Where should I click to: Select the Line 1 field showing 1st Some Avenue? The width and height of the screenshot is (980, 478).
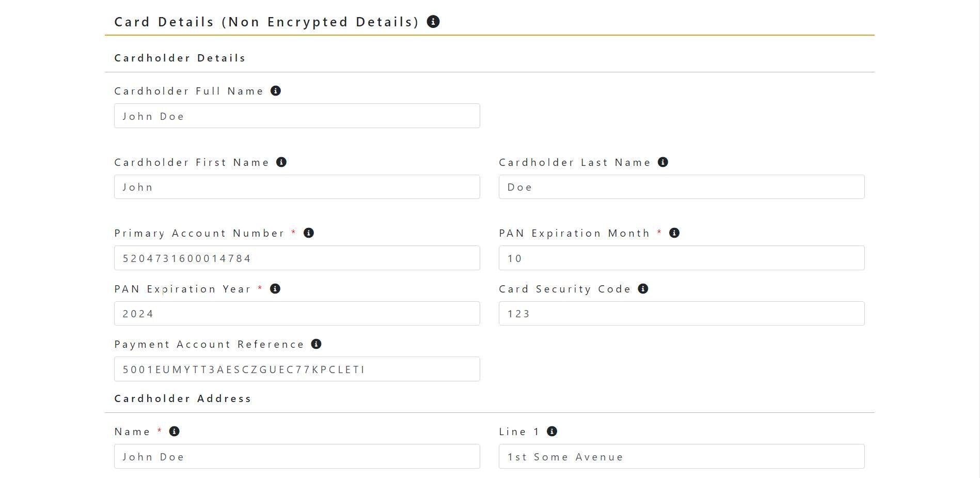681,456
